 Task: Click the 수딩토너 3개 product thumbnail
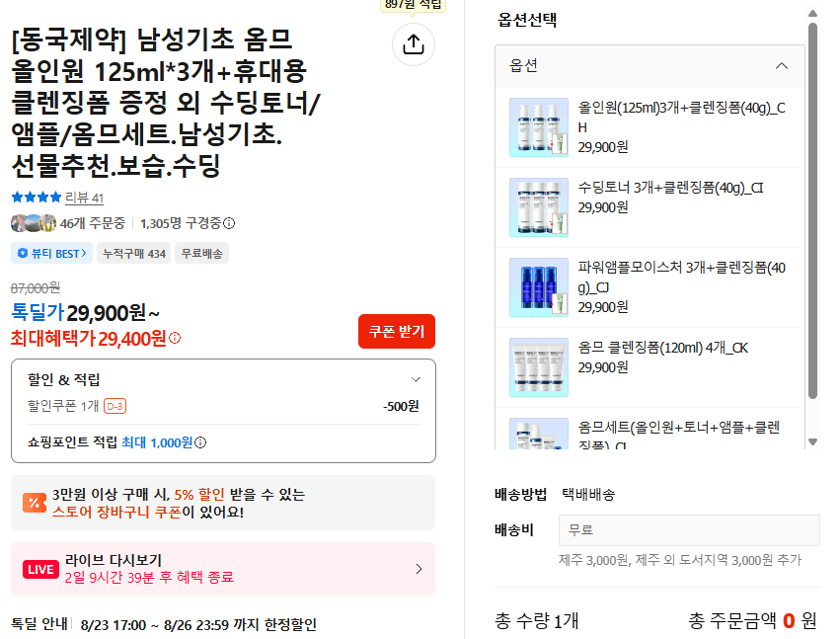[x=539, y=207]
